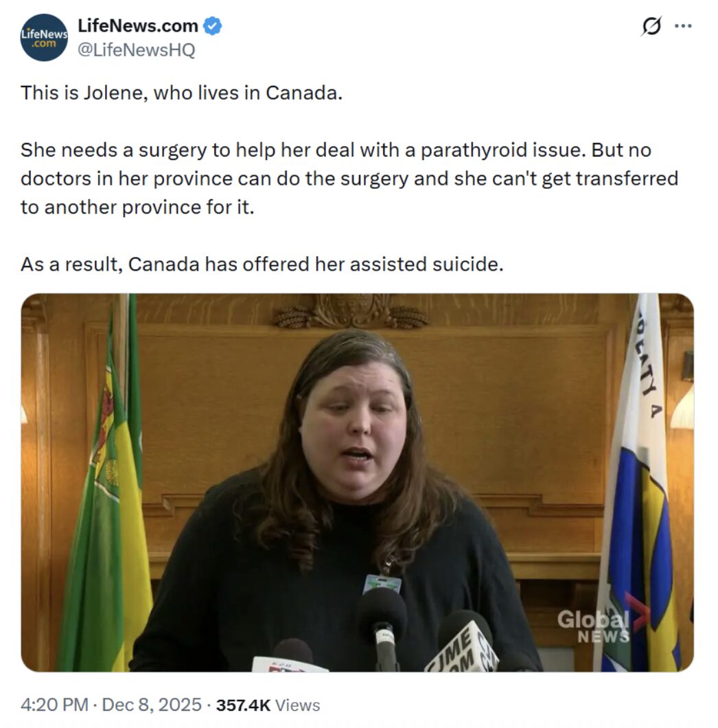
Task: Click the parathyroid surgery paragraph
Action: click(x=349, y=179)
